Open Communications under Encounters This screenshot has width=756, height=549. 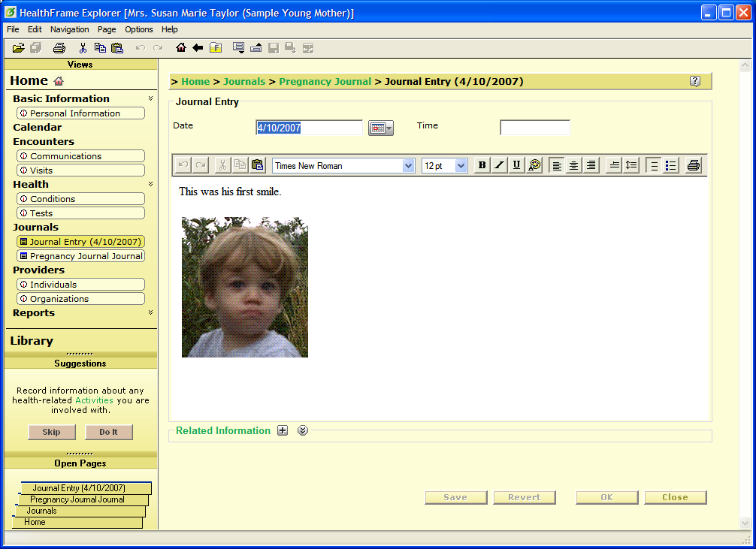[80, 156]
